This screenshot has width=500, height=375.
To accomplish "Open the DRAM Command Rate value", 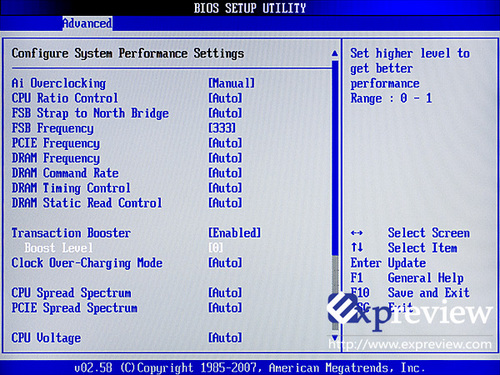I will coord(225,173).
